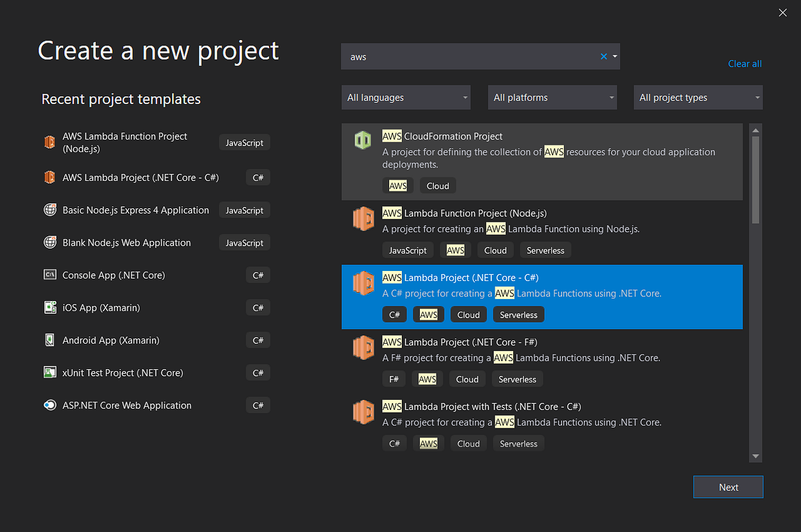Open the All project types dropdown
This screenshot has width=801, height=532.
click(x=698, y=97)
